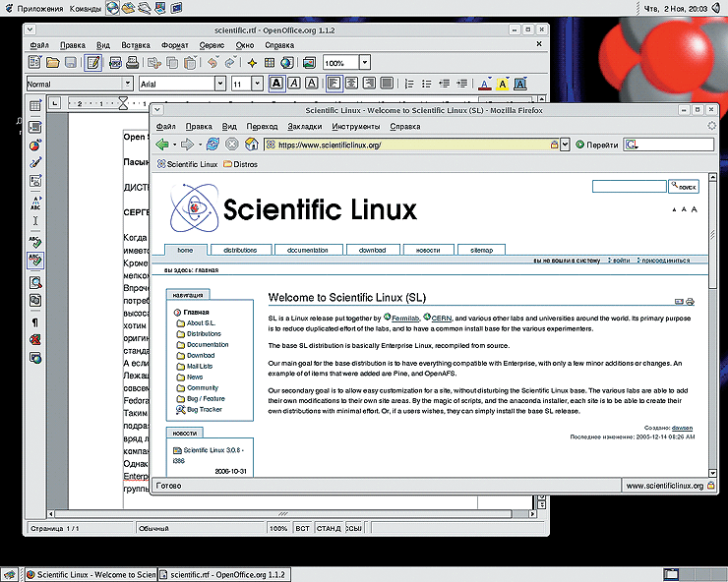The height and width of the screenshot is (582, 728).
Task: Click Spellcheck icon in OpenOffice sidebar
Action: click(35, 241)
